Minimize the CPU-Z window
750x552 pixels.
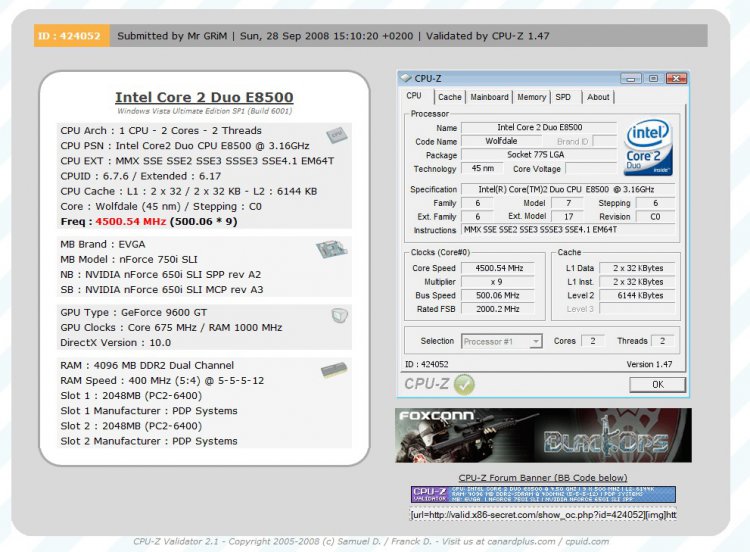tap(630, 78)
